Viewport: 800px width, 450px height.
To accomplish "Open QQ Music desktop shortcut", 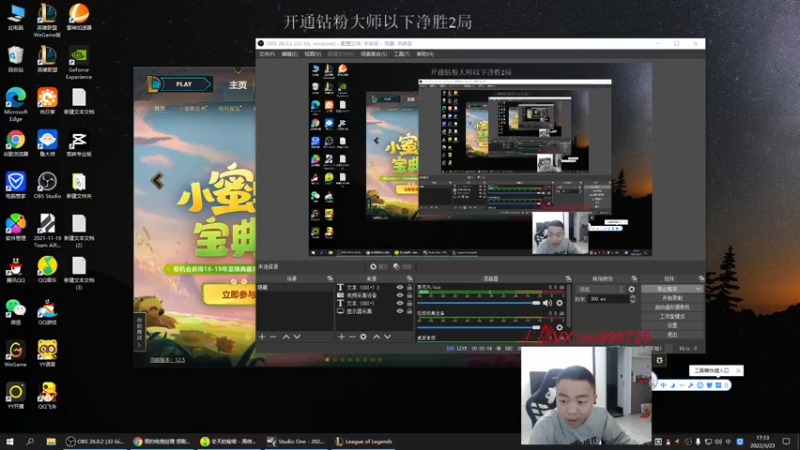I will pyautogui.click(x=47, y=269).
